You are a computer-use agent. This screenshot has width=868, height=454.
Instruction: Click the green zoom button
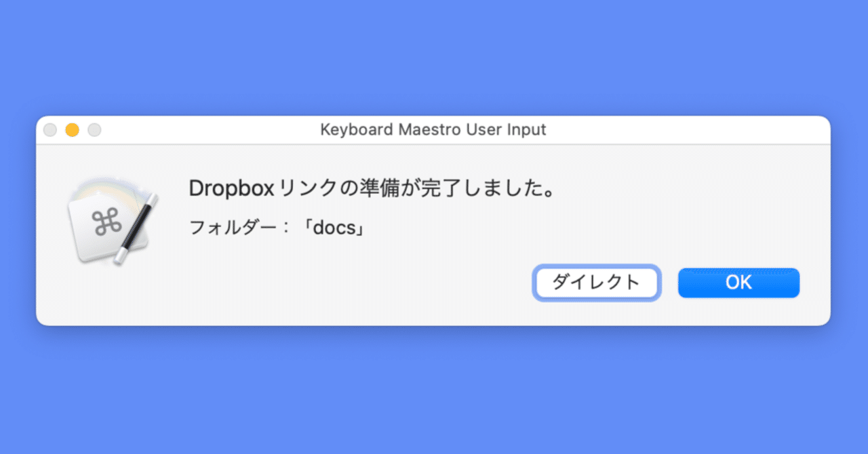click(94, 129)
